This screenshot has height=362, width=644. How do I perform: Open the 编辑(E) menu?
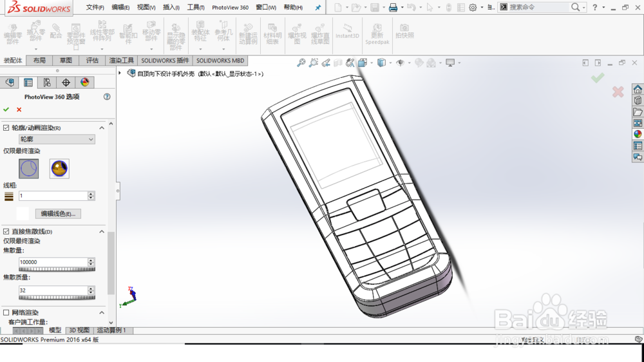pos(120,7)
